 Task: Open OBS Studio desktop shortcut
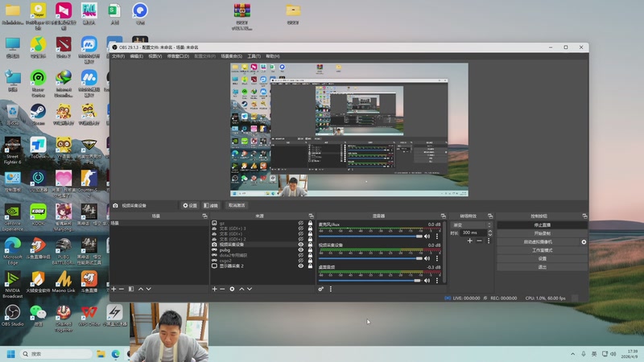coord(12,315)
